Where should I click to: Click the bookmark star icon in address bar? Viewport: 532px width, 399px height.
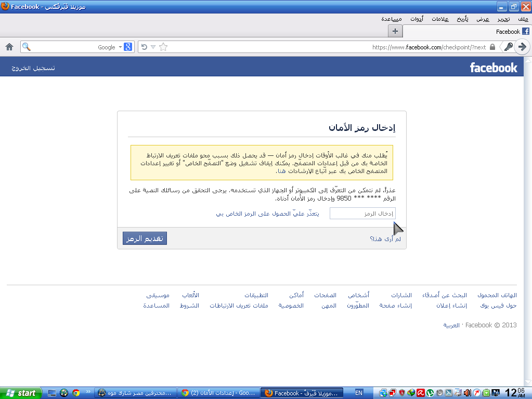(x=163, y=47)
